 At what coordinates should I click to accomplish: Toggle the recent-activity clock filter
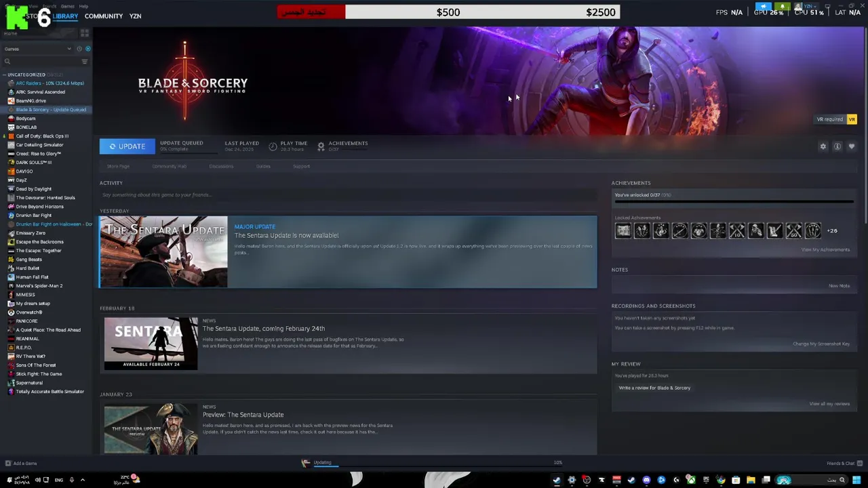pos(79,49)
